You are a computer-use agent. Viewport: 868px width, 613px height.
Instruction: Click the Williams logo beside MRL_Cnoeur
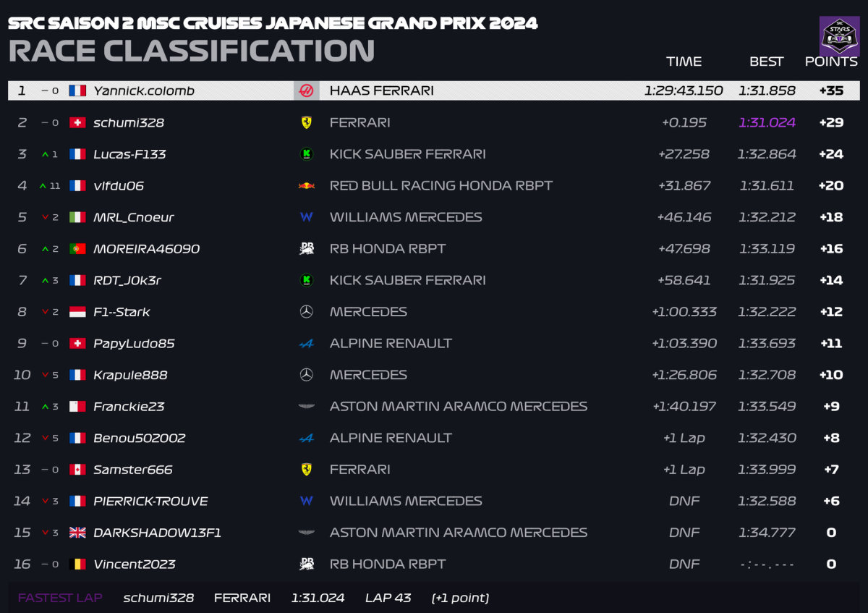[306, 217]
